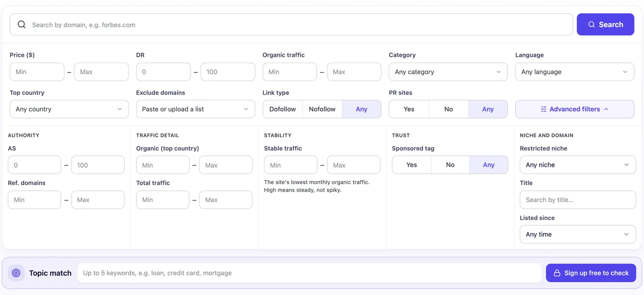Select No for Sponsored tag
This screenshot has width=644, height=295.
450,165
